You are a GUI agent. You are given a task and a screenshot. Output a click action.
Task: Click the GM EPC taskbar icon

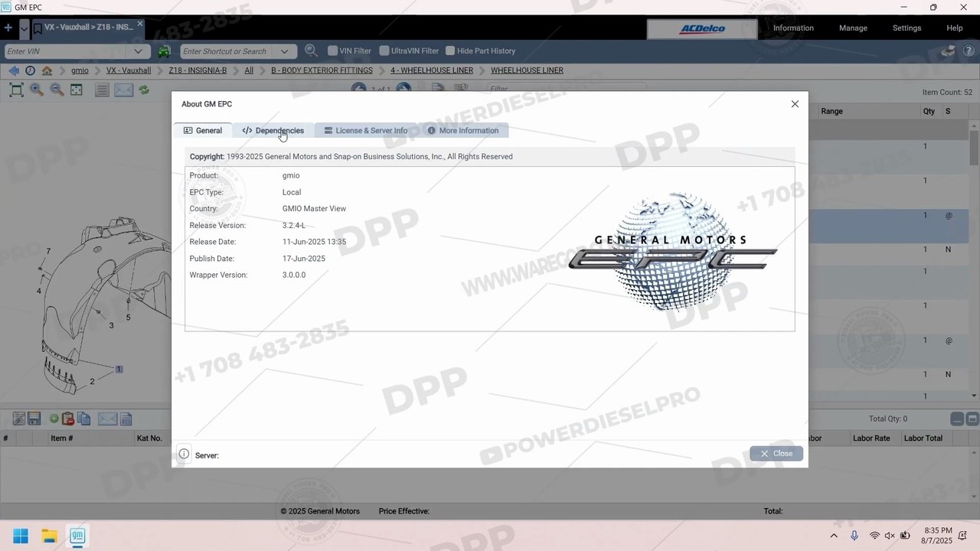tap(77, 536)
